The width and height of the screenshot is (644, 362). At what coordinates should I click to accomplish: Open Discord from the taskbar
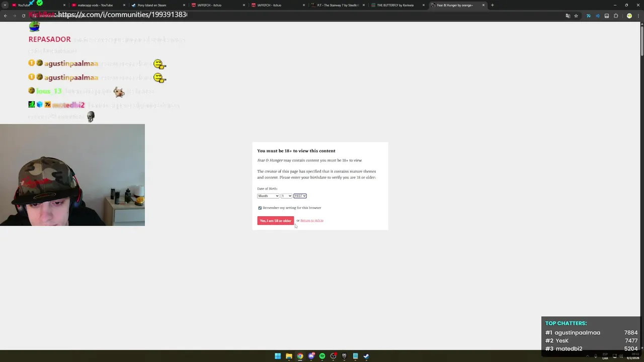point(311,356)
